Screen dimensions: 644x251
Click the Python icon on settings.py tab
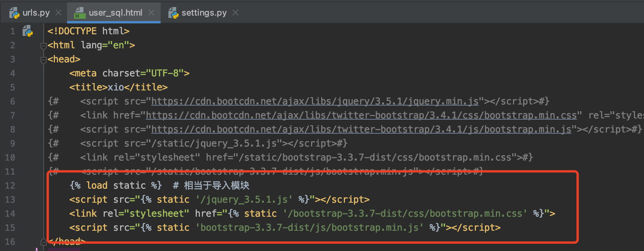173,13
